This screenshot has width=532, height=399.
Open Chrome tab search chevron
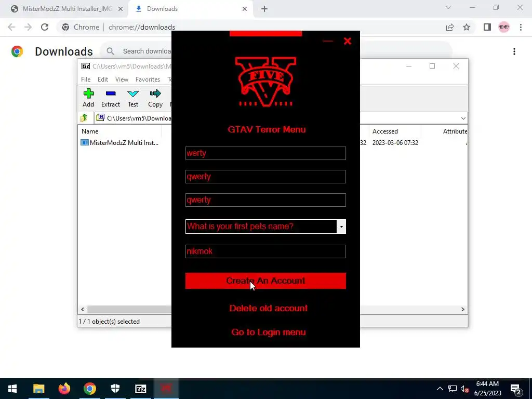click(x=448, y=7)
